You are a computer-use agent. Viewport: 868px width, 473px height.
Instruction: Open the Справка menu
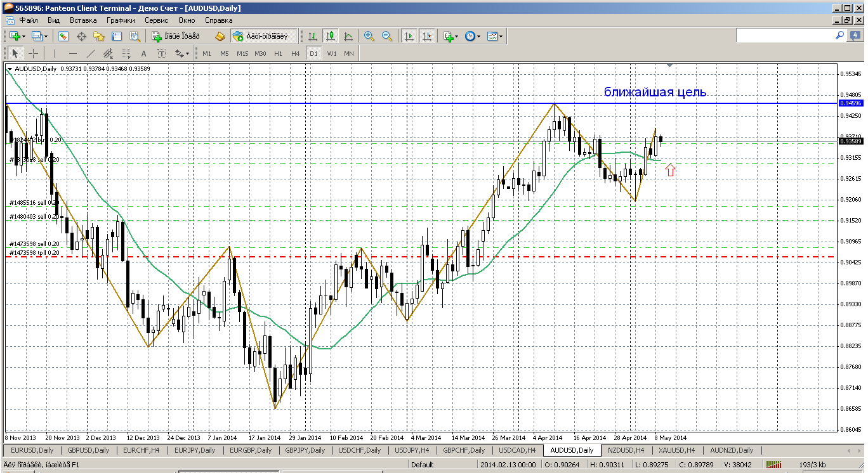[x=219, y=20]
